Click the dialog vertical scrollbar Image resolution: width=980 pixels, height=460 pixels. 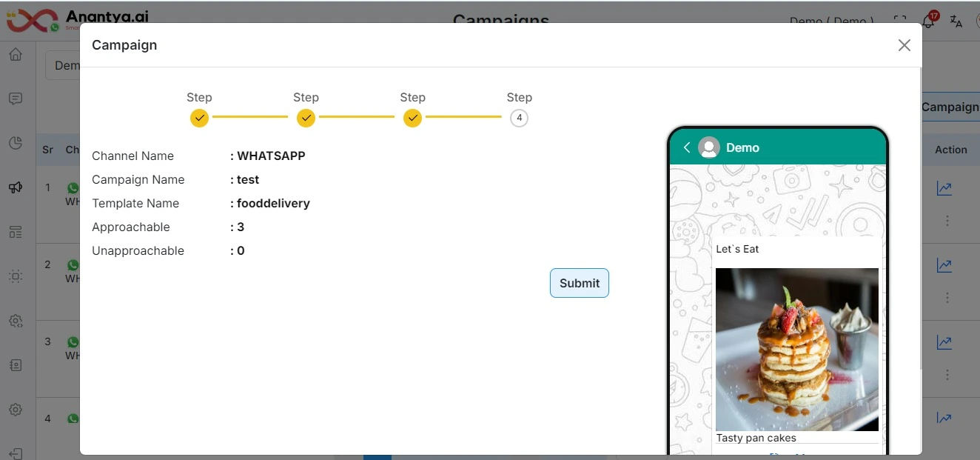921,219
